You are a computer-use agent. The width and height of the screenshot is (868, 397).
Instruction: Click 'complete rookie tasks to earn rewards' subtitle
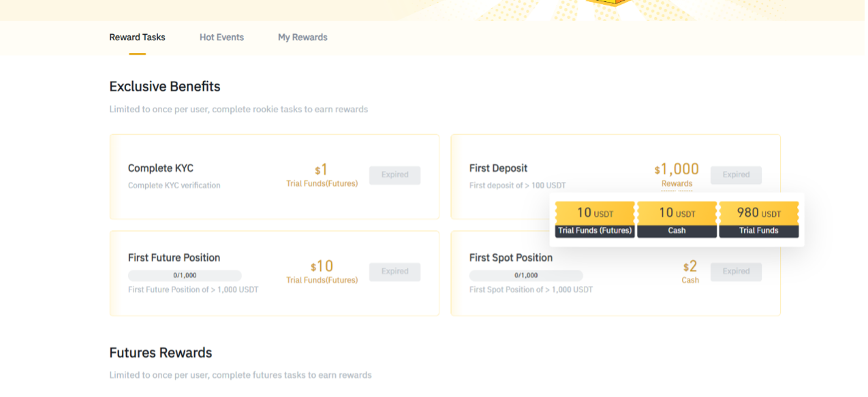point(290,109)
